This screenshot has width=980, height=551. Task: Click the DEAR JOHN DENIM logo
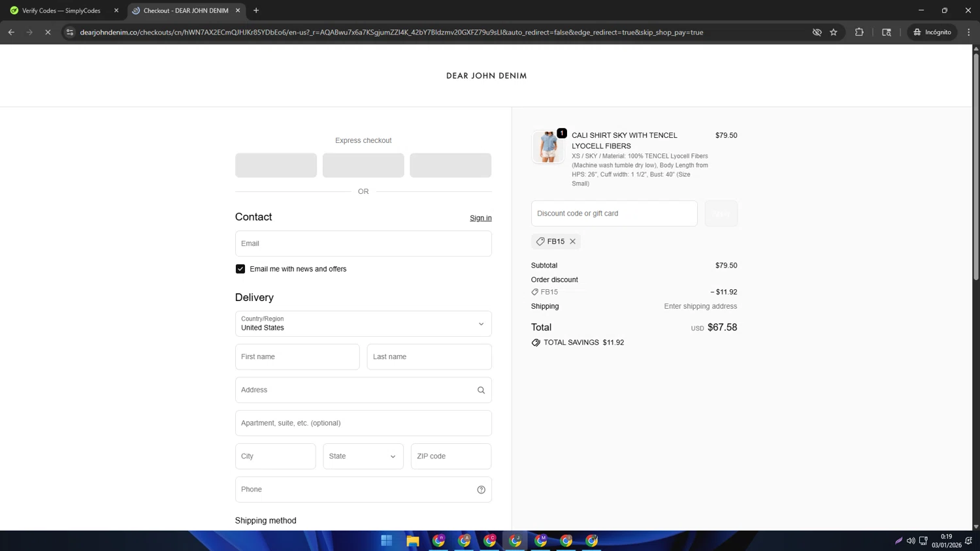(x=487, y=76)
